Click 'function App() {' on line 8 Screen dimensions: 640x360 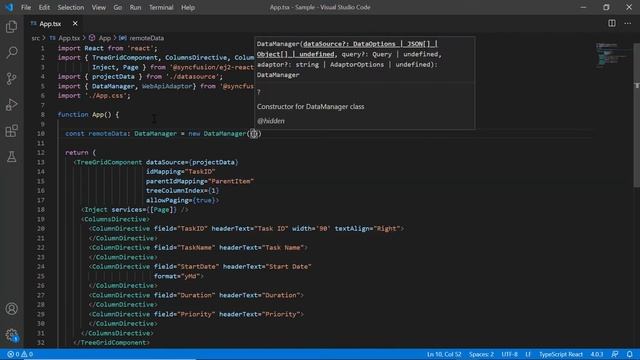click(88, 115)
